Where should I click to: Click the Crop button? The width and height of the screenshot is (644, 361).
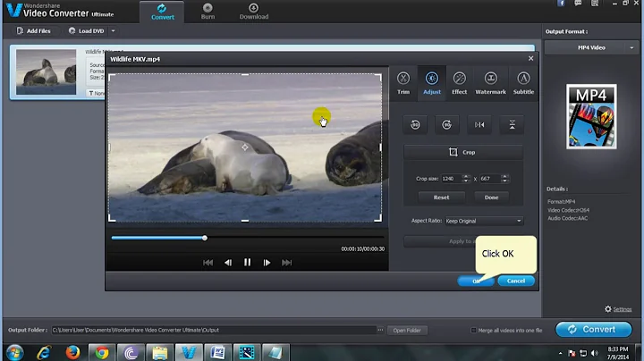pos(463,152)
